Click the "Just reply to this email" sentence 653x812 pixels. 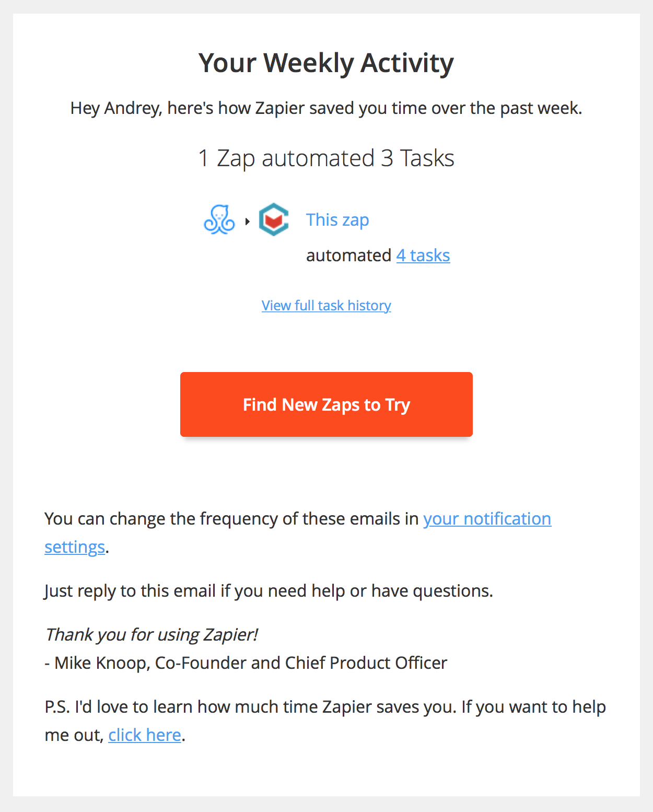coord(269,591)
